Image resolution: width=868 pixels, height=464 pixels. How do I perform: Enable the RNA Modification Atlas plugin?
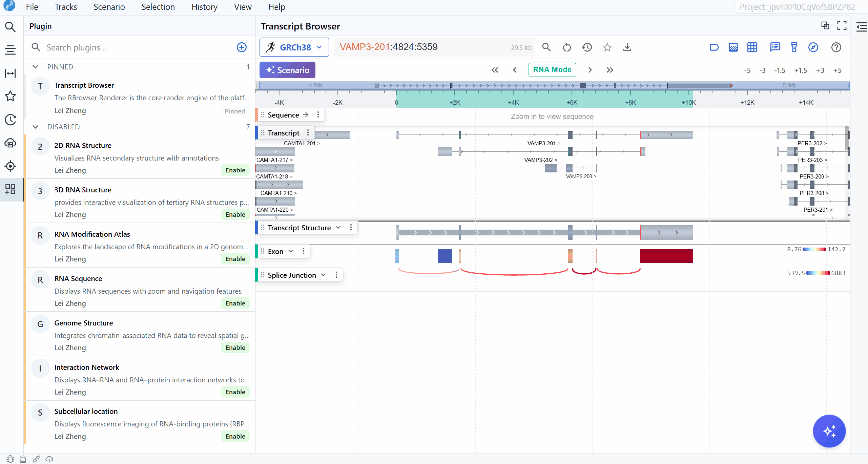pyautogui.click(x=235, y=259)
